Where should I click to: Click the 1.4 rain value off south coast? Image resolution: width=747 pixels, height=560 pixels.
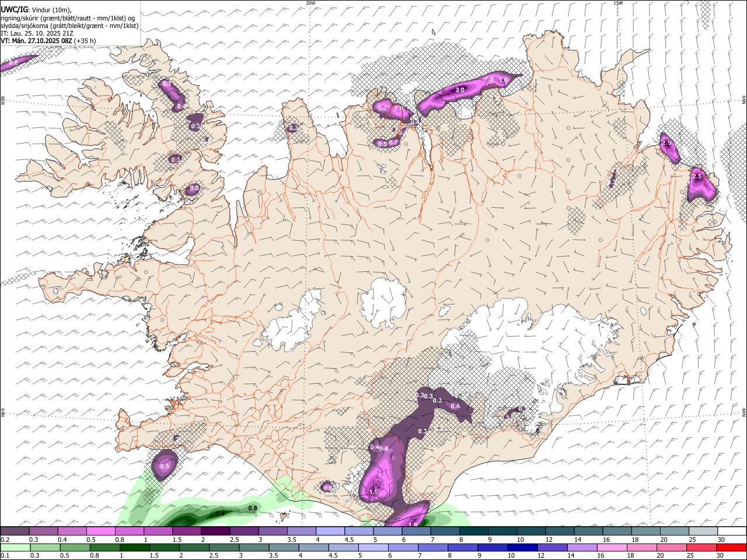[220, 513]
